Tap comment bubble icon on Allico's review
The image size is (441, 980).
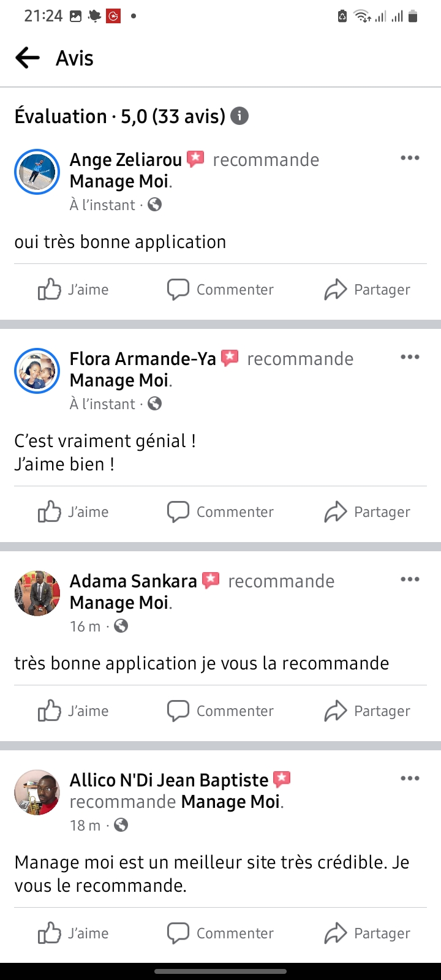[x=178, y=933]
